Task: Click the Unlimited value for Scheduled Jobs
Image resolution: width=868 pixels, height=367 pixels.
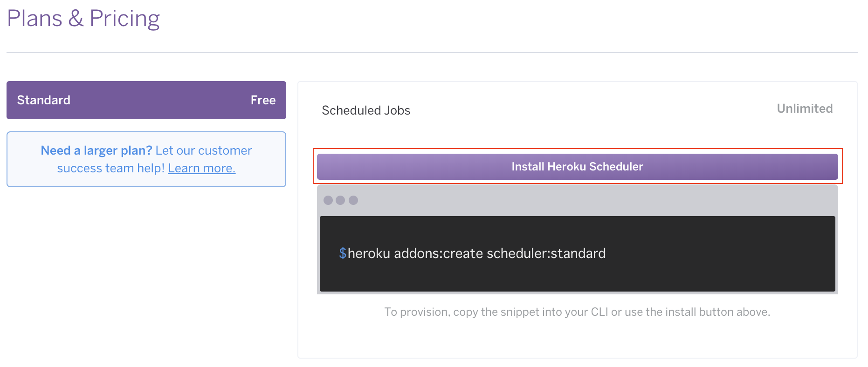Action: pos(805,109)
